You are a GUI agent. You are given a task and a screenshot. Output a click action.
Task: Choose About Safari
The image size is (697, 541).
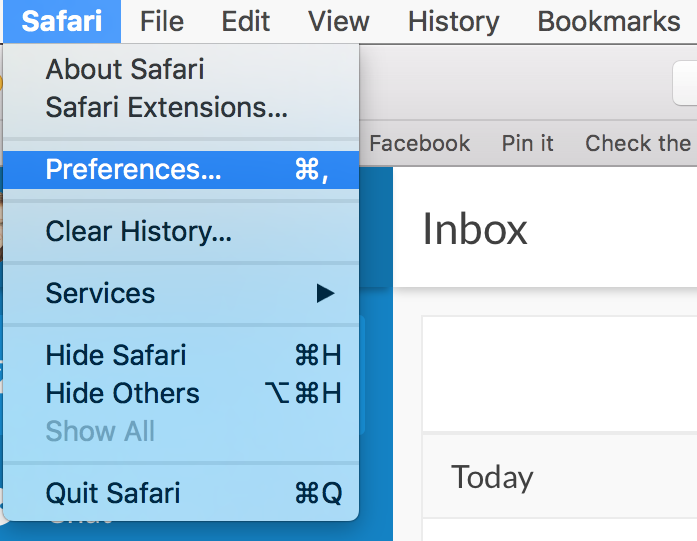pyautogui.click(x=181, y=69)
